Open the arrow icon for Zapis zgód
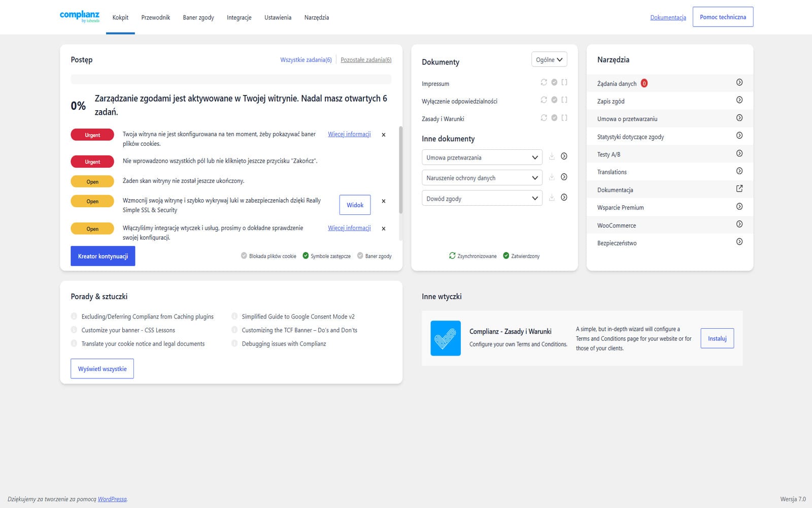 739,100
